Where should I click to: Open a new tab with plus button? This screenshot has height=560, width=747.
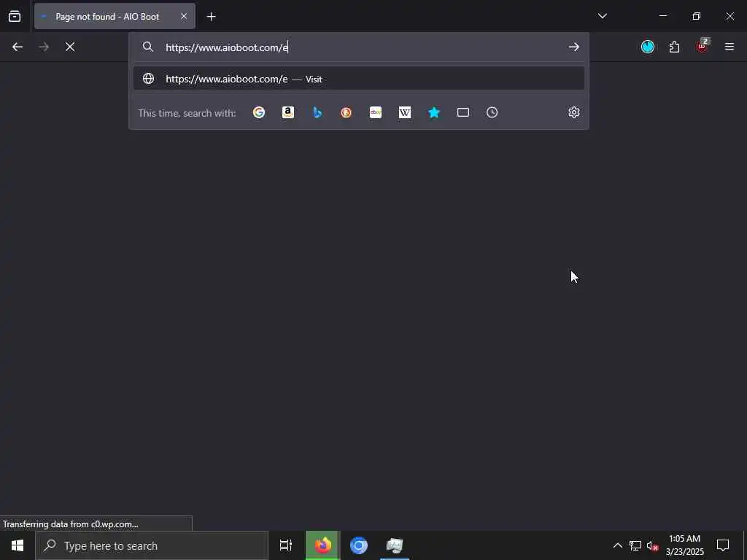[x=211, y=17]
